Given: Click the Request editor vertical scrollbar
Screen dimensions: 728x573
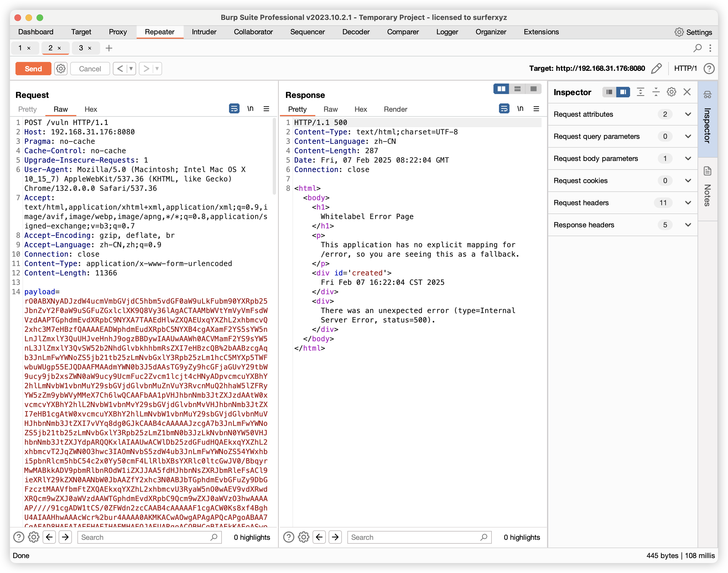Looking at the screenshot, I should (274, 156).
